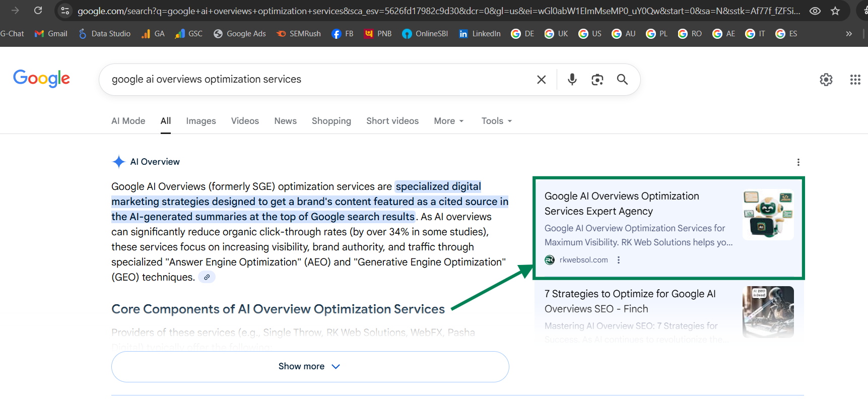Screen dimensions: 868x399
Task: Open AE Google bookmark
Action: click(724, 34)
